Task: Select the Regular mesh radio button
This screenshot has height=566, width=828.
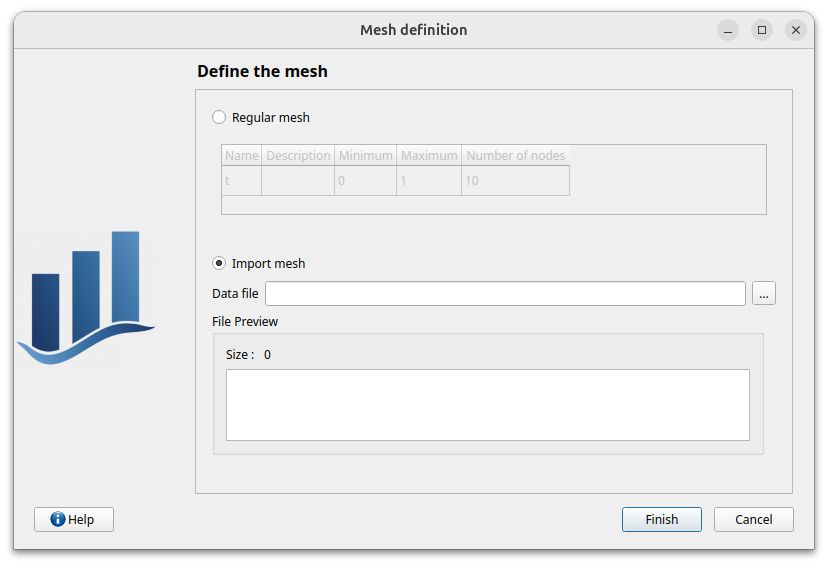Action: click(220, 117)
